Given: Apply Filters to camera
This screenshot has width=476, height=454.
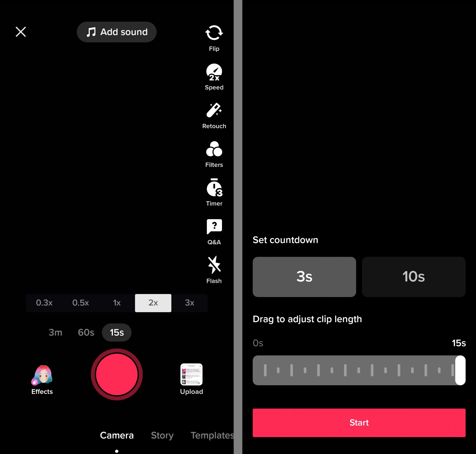Looking at the screenshot, I should [214, 155].
